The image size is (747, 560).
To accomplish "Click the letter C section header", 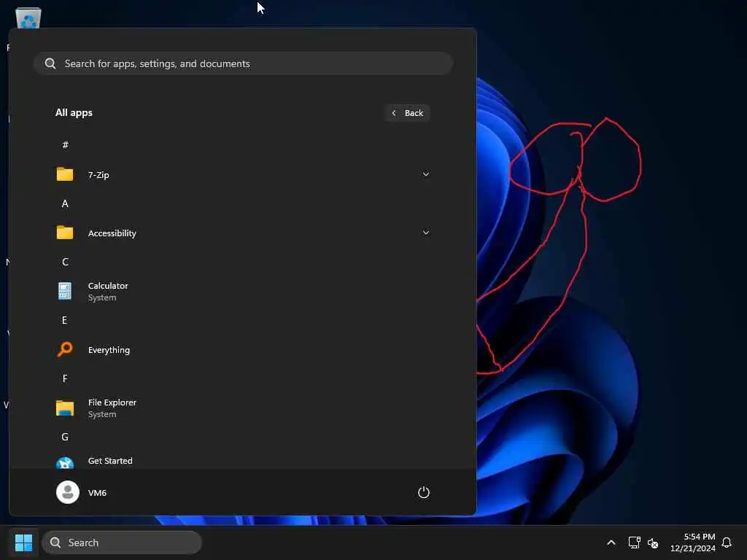I will [x=65, y=262].
